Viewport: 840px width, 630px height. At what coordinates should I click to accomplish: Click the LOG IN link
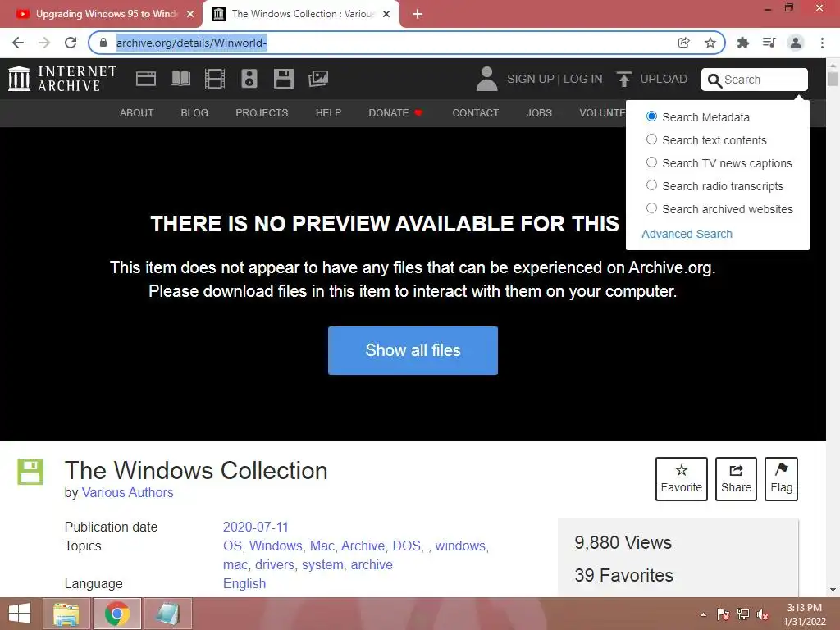click(x=583, y=80)
